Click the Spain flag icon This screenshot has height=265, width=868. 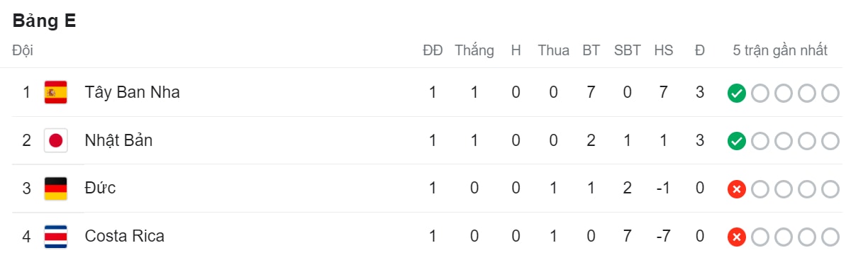55,92
